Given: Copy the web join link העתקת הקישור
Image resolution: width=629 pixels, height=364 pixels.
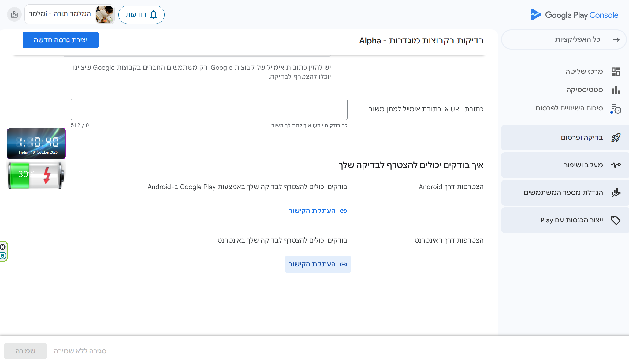Looking at the screenshot, I should tap(318, 264).
